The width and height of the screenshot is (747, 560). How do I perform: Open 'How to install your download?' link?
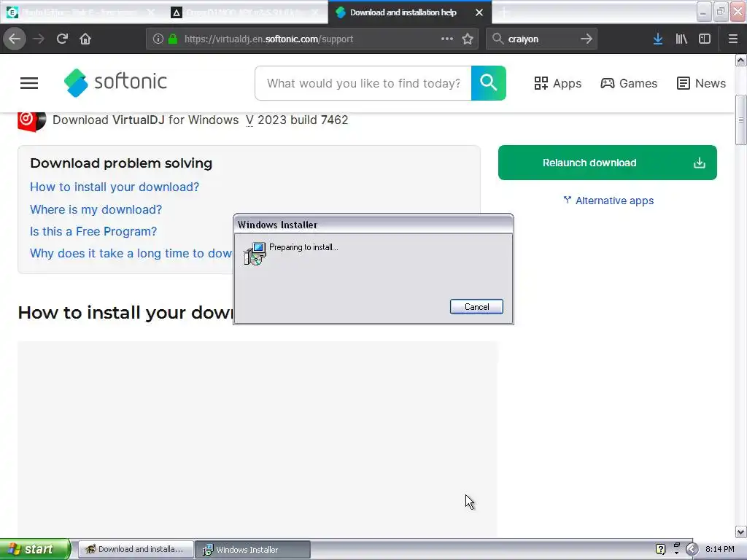point(115,187)
